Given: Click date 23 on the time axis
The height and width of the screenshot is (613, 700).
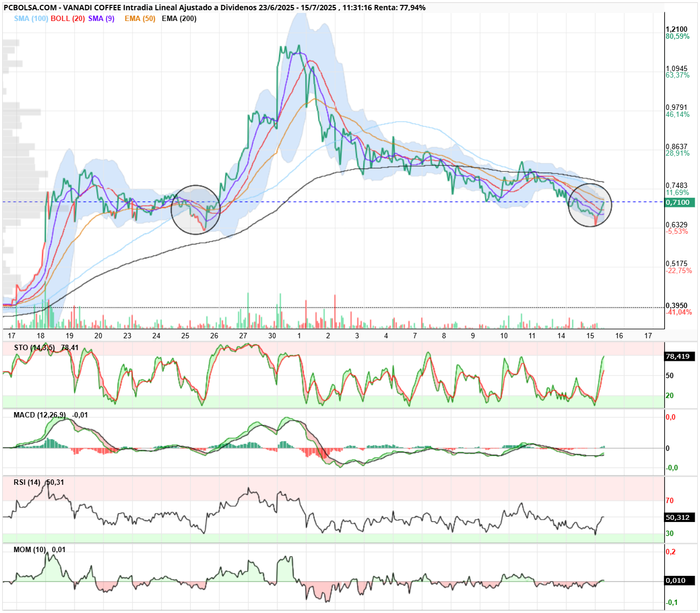Looking at the screenshot, I should [127, 336].
